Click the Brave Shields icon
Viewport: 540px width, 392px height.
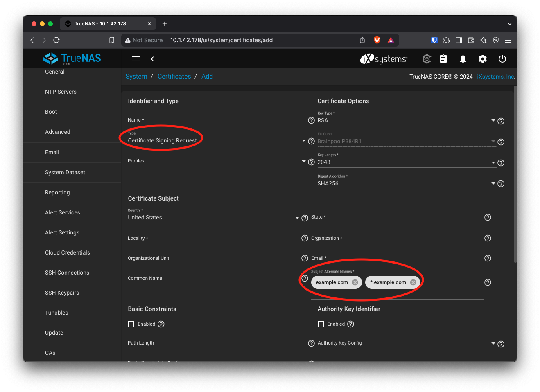tap(377, 40)
